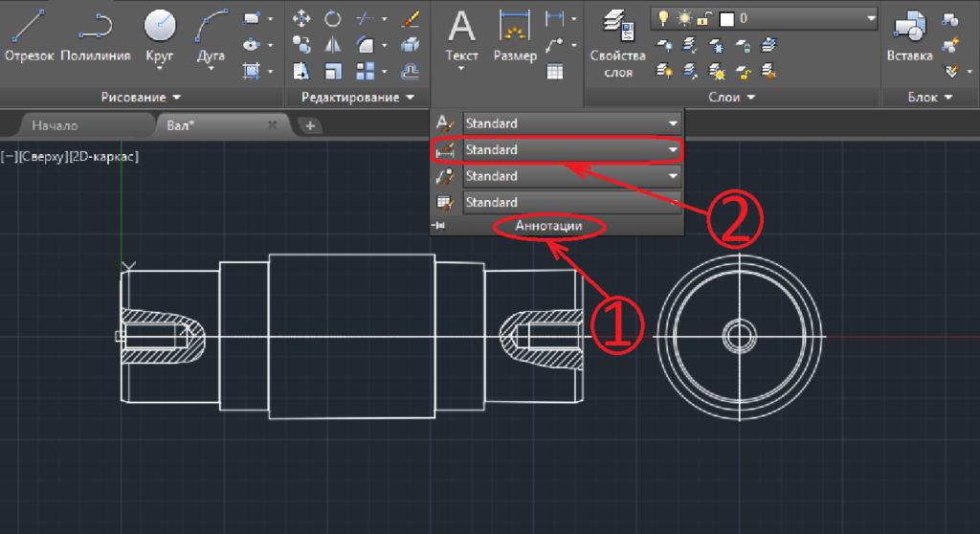Expand the Рисование panel

coord(141,98)
